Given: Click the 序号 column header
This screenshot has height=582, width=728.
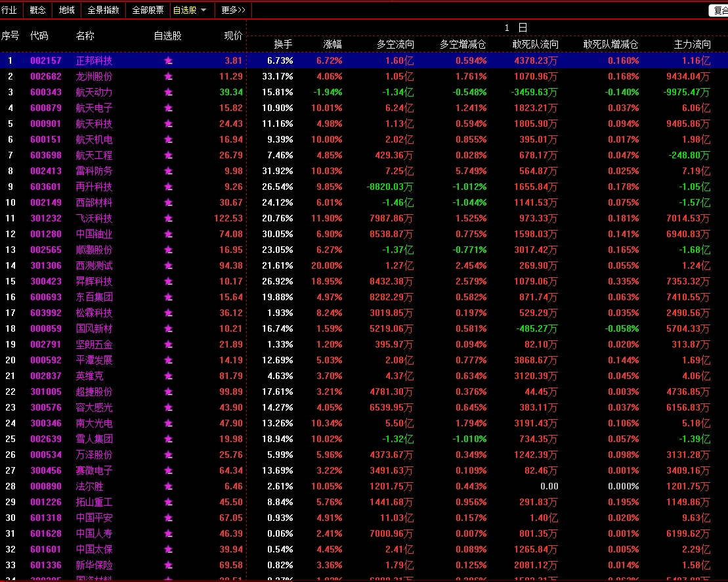Looking at the screenshot, I should (11, 35).
